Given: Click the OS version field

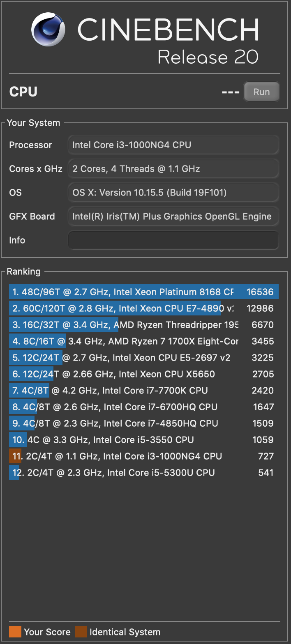Looking at the screenshot, I should [x=173, y=192].
